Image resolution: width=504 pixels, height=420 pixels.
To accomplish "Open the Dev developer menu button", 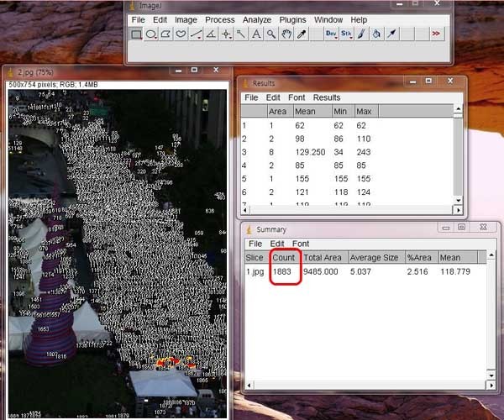I will coord(330,34).
